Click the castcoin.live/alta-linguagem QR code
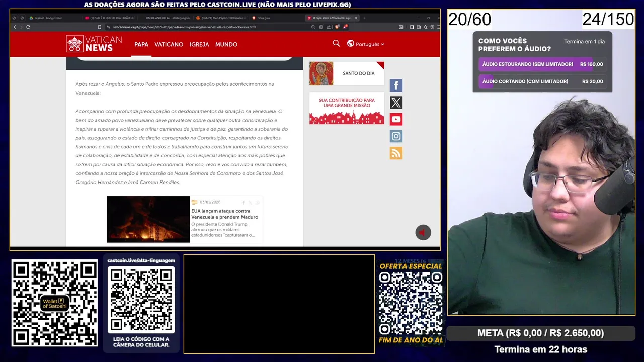This screenshot has width=644, height=362. coord(141,300)
